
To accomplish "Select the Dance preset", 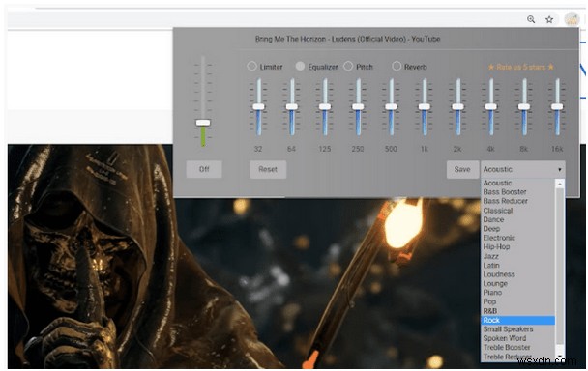I will (x=517, y=219).
